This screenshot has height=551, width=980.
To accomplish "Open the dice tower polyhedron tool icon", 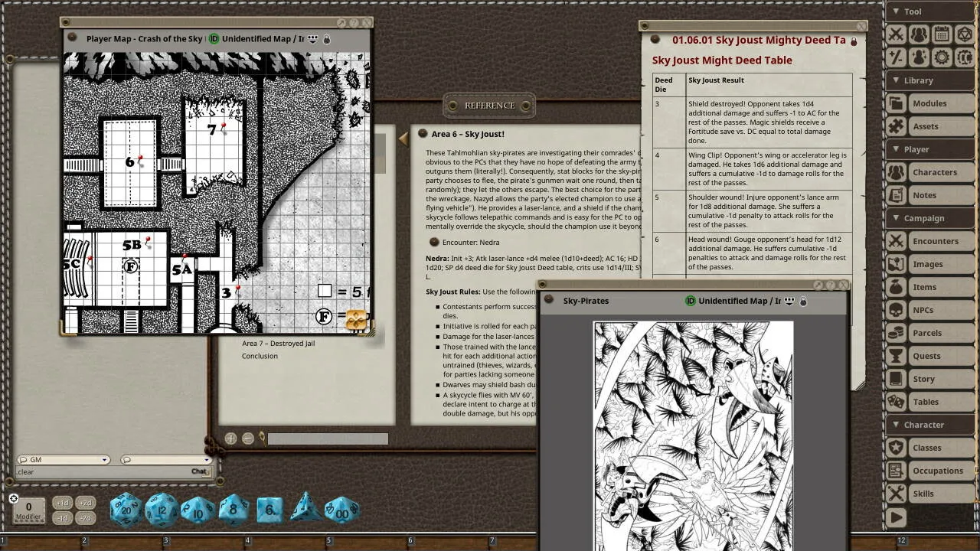I will (x=965, y=34).
